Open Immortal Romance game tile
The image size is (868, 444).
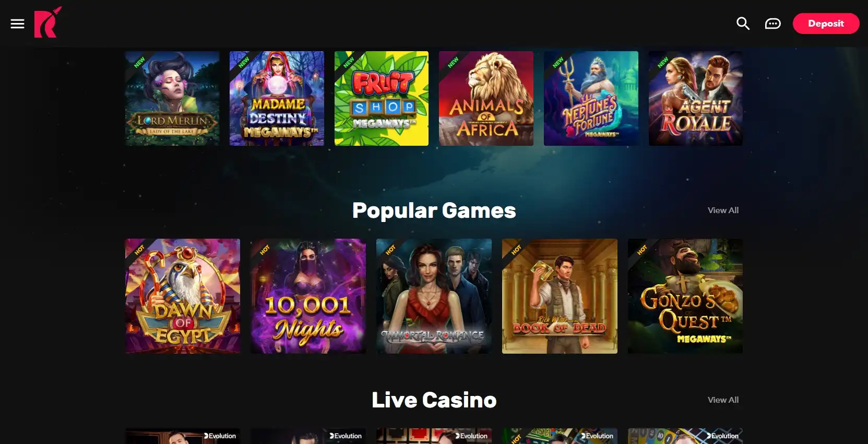[x=434, y=296]
